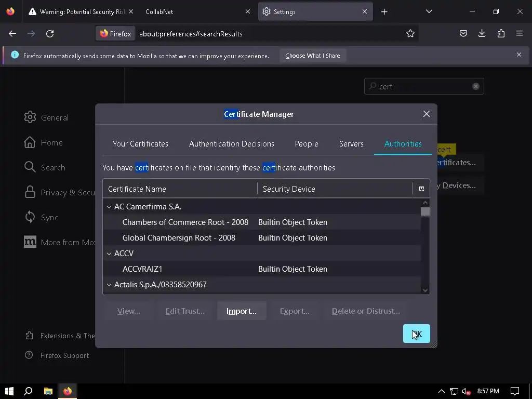Open File Explorer from taskbar
This screenshot has height=399, width=532.
click(48, 391)
